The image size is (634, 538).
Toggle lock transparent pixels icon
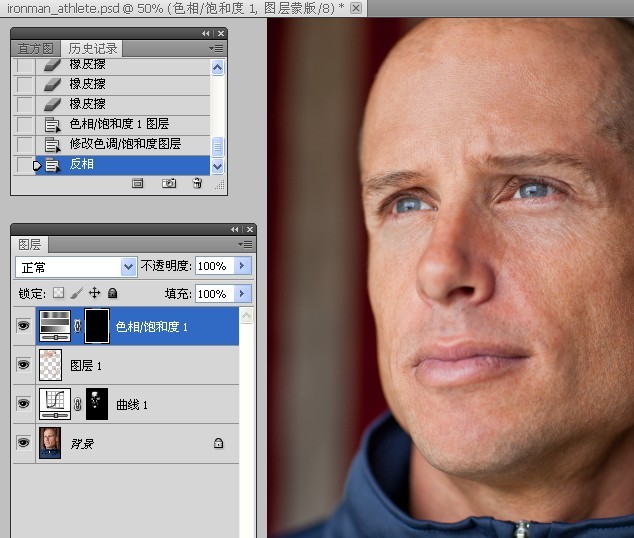[59, 293]
